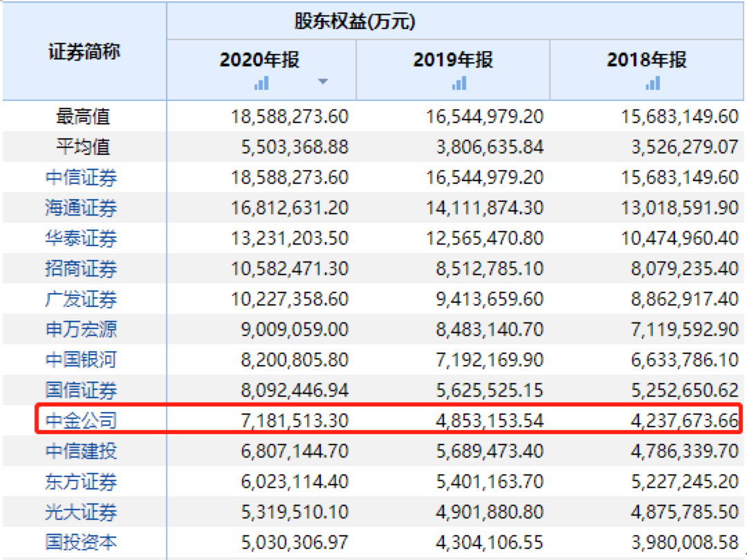Screen dimensions: 747x560
Task: Open the 申万宏源 link
Action: click(82, 330)
